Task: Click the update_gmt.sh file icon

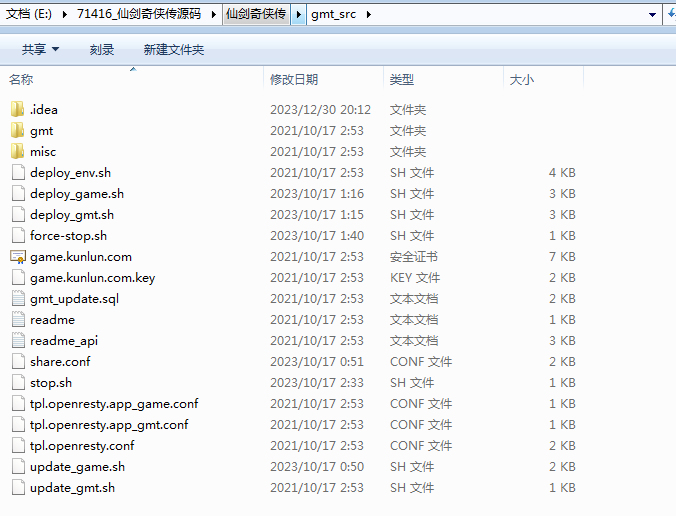Action: coord(18,488)
